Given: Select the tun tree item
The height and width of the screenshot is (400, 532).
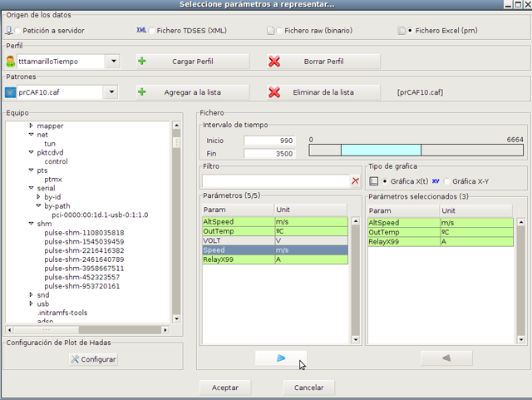Looking at the screenshot, I should point(50,144).
